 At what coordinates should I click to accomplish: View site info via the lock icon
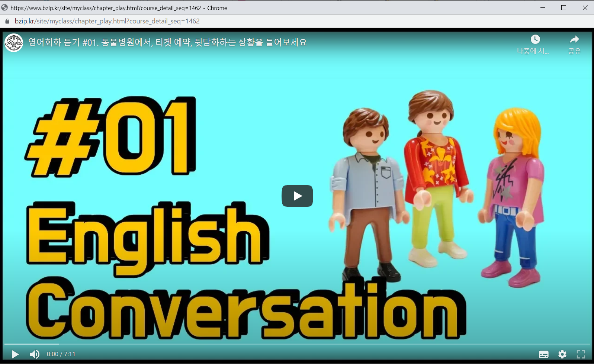(x=7, y=21)
